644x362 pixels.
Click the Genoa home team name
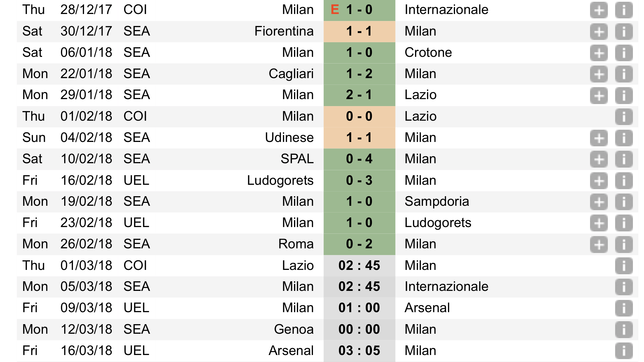click(x=294, y=329)
